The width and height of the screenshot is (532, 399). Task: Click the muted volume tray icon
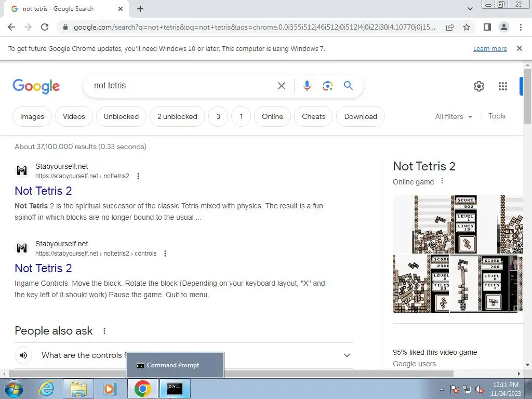480,390
